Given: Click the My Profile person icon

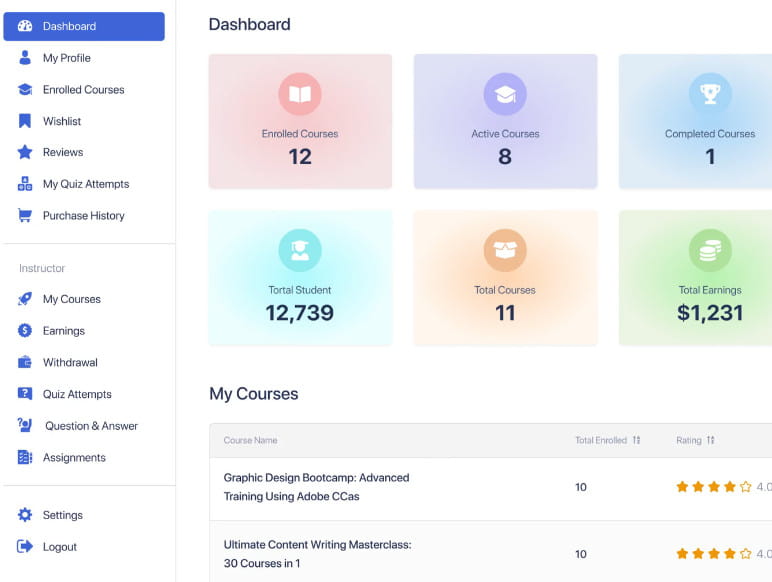Looking at the screenshot, I should 25,58.
